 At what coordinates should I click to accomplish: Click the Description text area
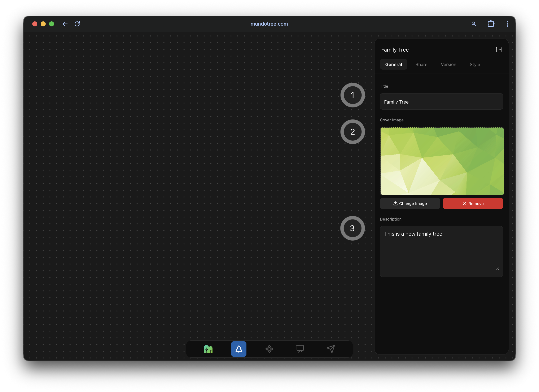point(441,252)
